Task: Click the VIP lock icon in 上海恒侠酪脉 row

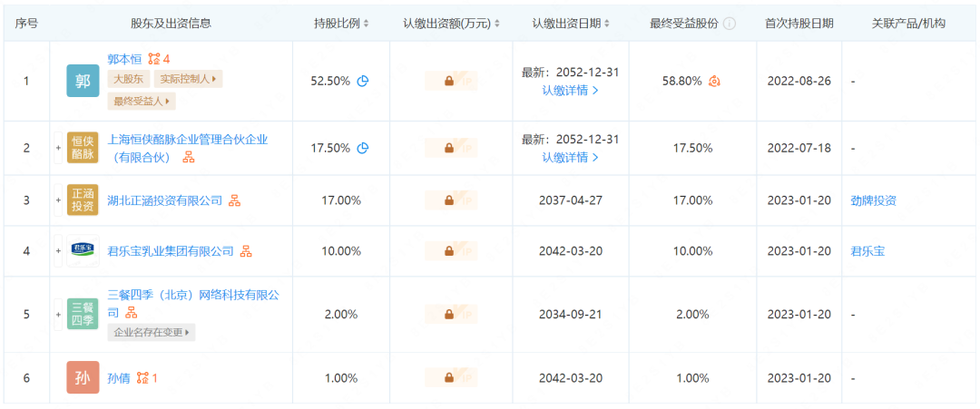Action: [x=451, y=148]
